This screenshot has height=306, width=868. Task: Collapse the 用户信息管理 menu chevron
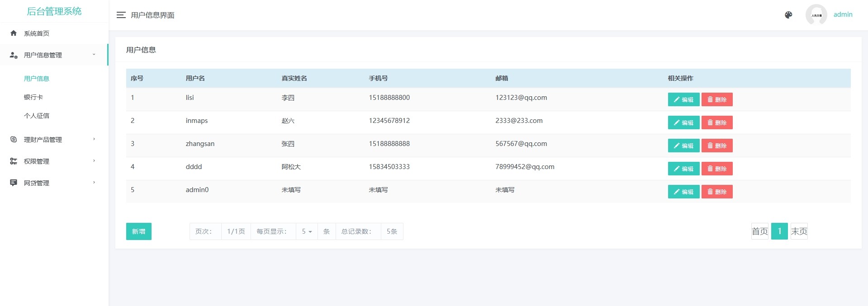tap(94, 55)
